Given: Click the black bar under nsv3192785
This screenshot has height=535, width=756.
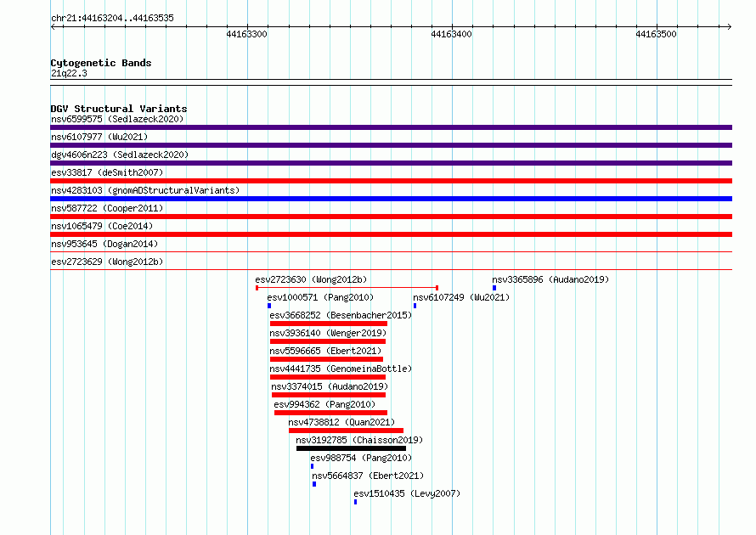Looking at the screenshot, I should (351, 448).
